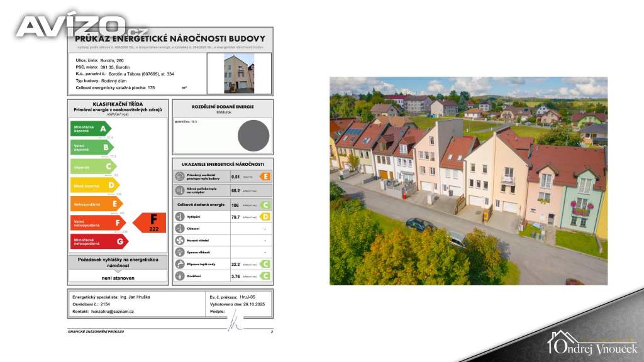Screen dimensions: 644x362
Task: Click the green class A arrow
Action: point(91,129)
